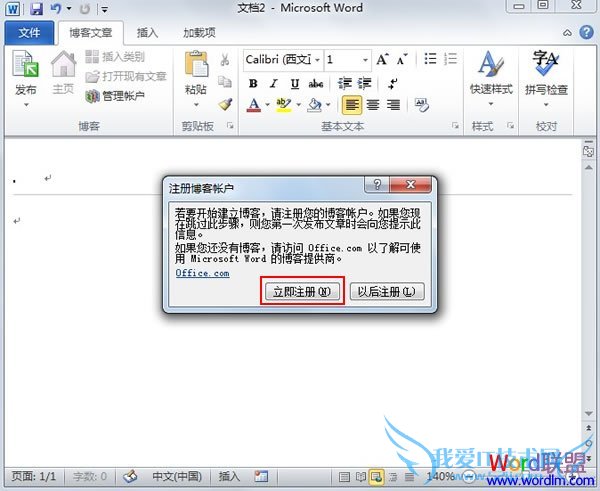Click page count 页面: 1/1 in status bar
Screen dimensions: 600x491
point(34,476)
